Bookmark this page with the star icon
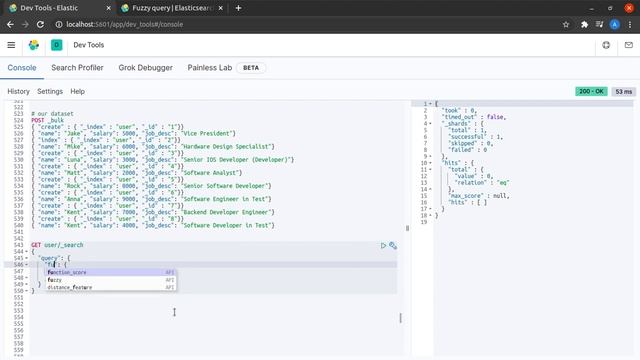 pyautogui.click(x=566, y=24)
